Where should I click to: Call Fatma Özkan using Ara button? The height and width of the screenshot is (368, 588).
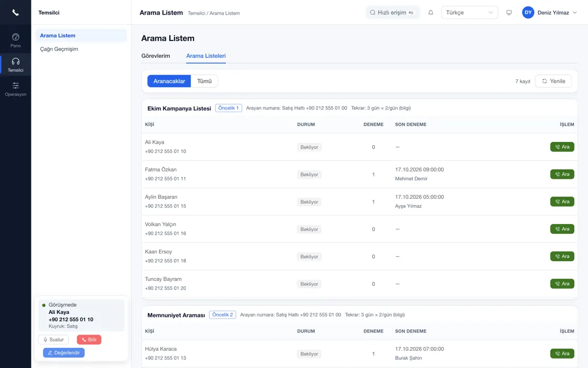tap(562, 174)
